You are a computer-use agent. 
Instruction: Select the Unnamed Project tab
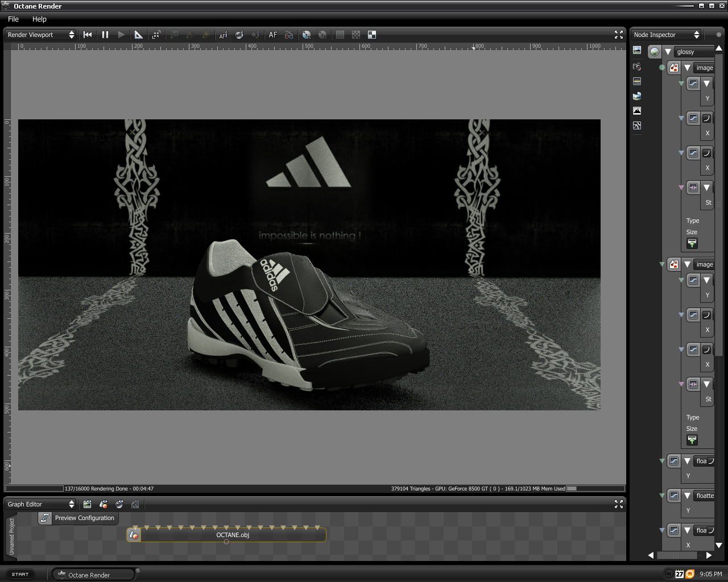pyautogui.click(x=11, y=536)
